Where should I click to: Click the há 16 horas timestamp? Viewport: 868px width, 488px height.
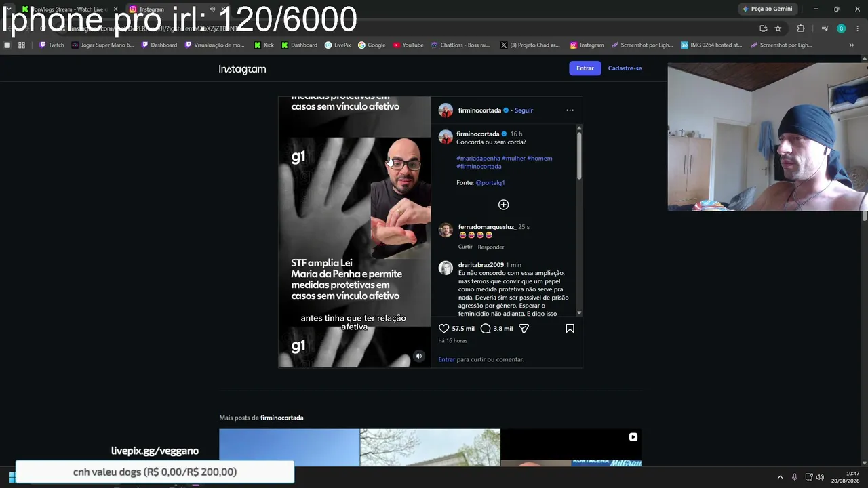pyautogui.click(x=453, y=341)
